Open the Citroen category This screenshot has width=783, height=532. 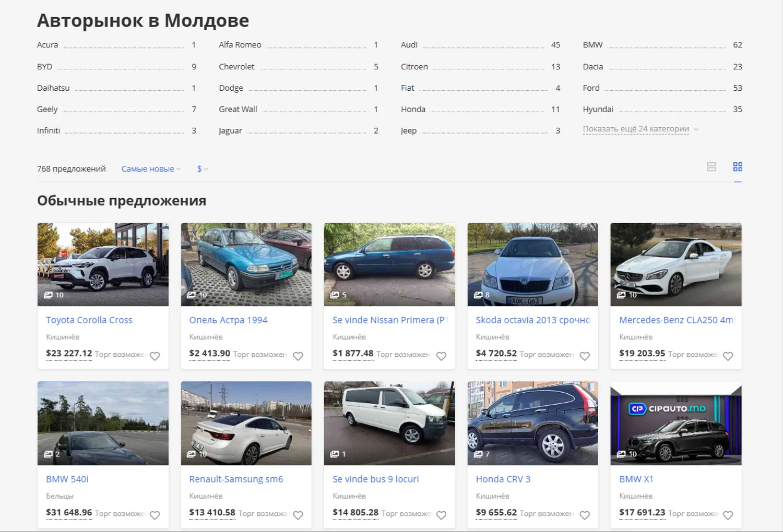pos(414,67)
